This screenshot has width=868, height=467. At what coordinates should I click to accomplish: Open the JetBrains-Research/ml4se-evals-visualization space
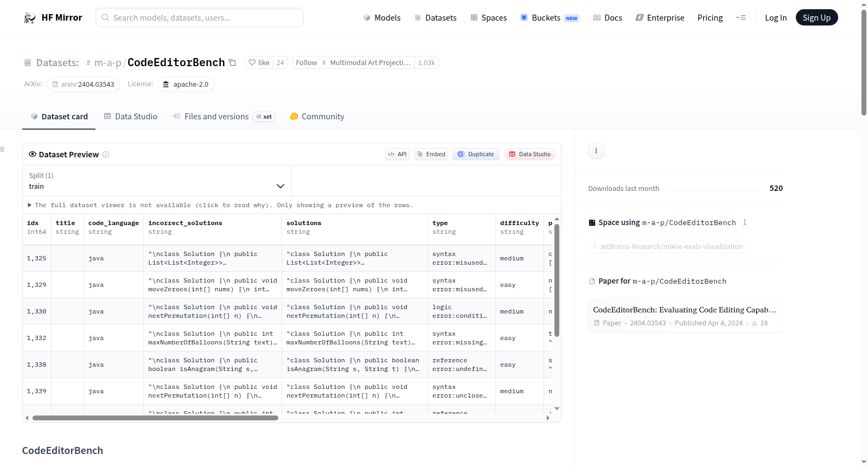pyautogui.click(x=668, y=247)
